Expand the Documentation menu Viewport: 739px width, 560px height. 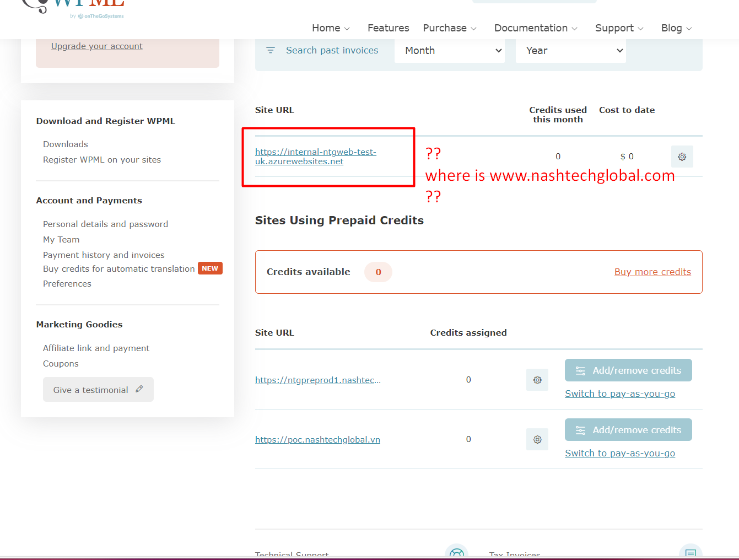tap(536, 28)
